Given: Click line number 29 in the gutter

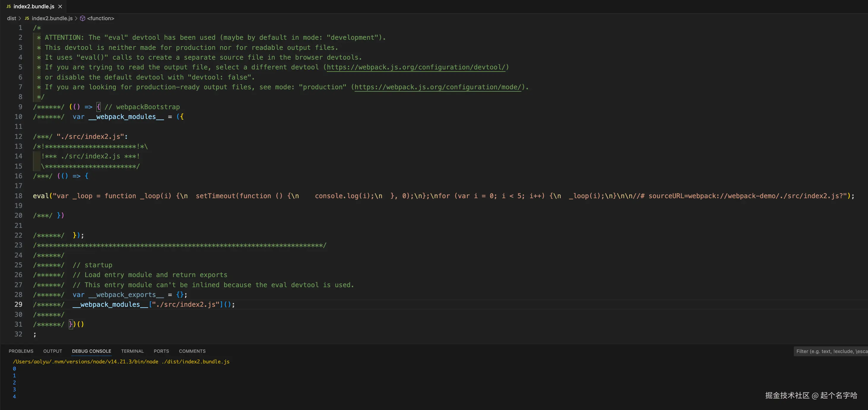Looking at the screenshot, I should tap(18, 304).
